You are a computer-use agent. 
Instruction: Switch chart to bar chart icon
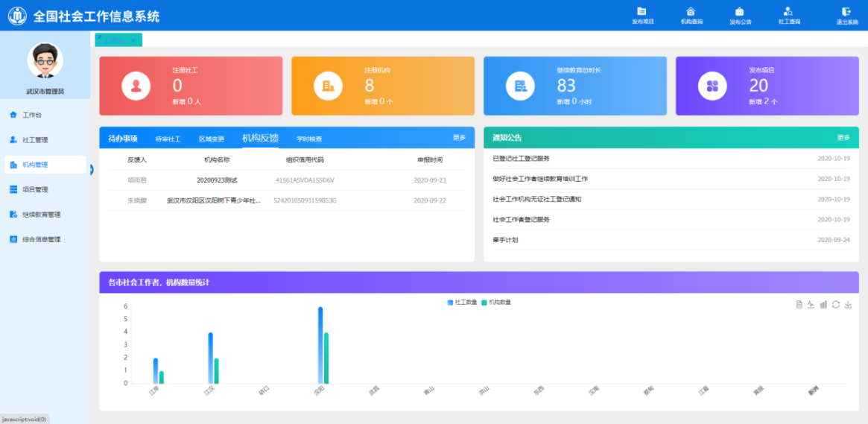823,305
